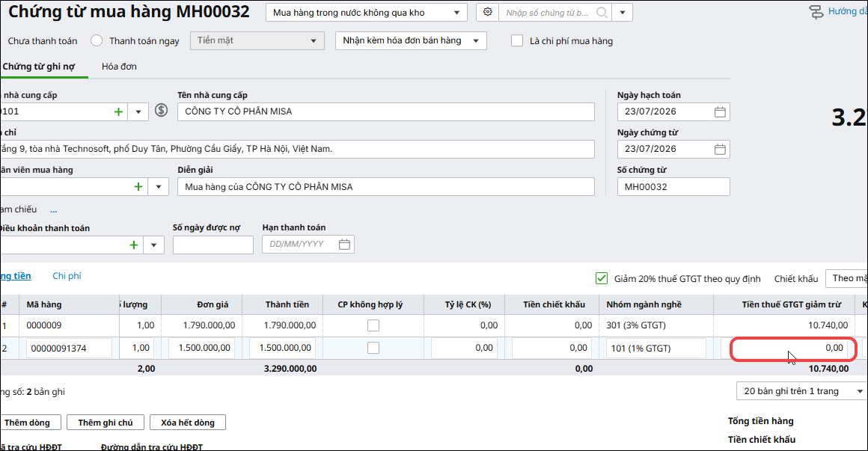Screen dimensions: 868x451
Task: Open the Hàng tiền tab
Action: (x=16, y=275)
